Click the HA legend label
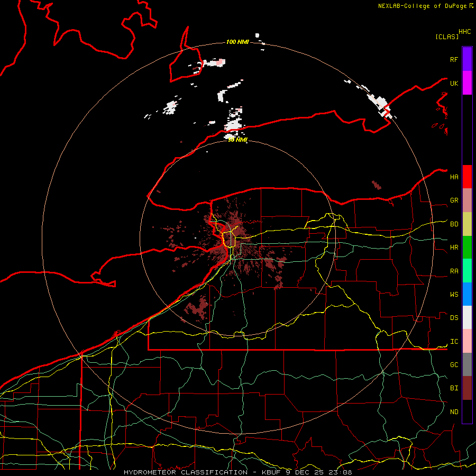Image resolution: width=476 pixels, height=476 pixels. pyautogui.click(x=454, y=177)
